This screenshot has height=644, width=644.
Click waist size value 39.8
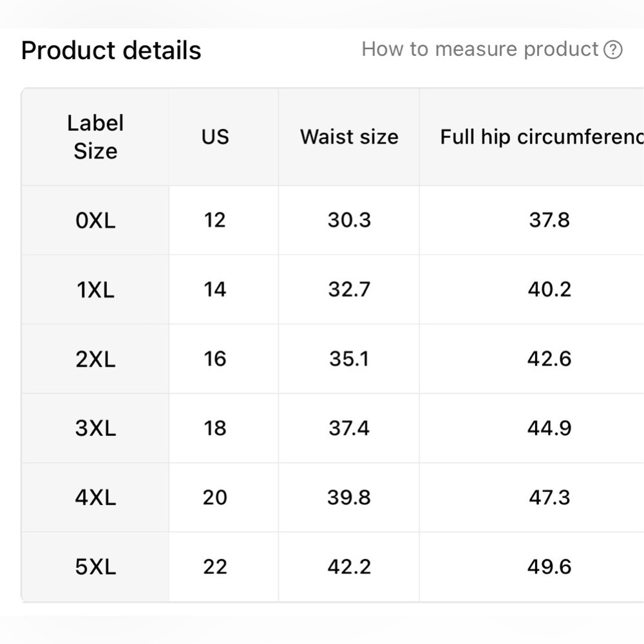[349, 498]
